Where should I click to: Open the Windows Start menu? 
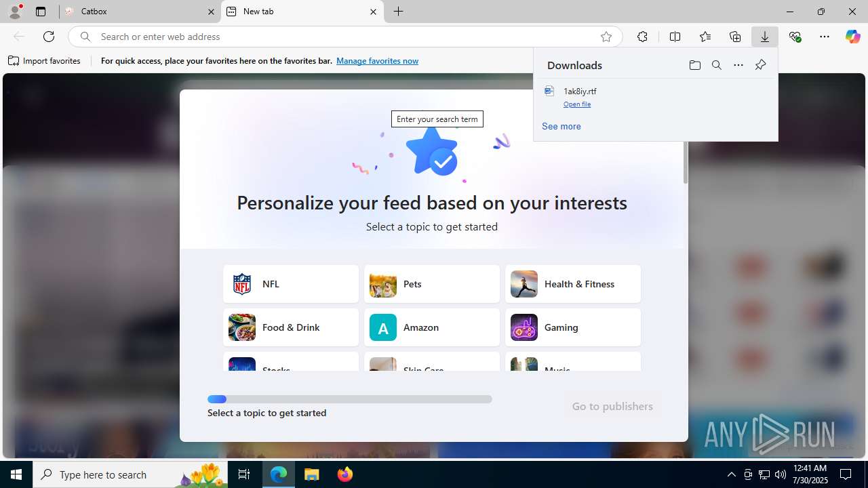tap(16, 474)
